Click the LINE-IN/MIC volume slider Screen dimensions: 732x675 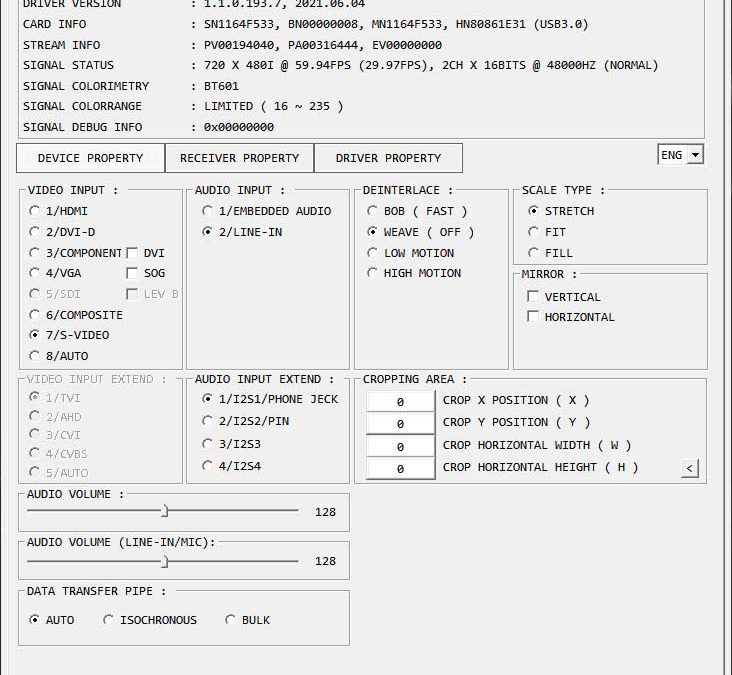pos(165,561)
